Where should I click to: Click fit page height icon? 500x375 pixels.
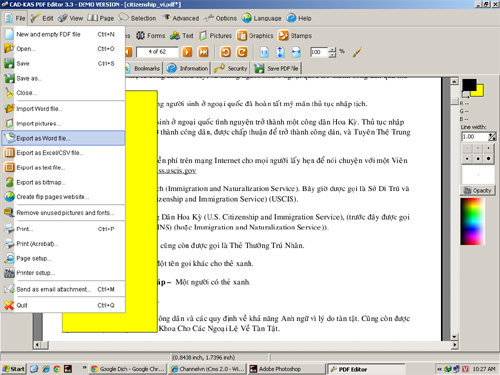(280, 52)
